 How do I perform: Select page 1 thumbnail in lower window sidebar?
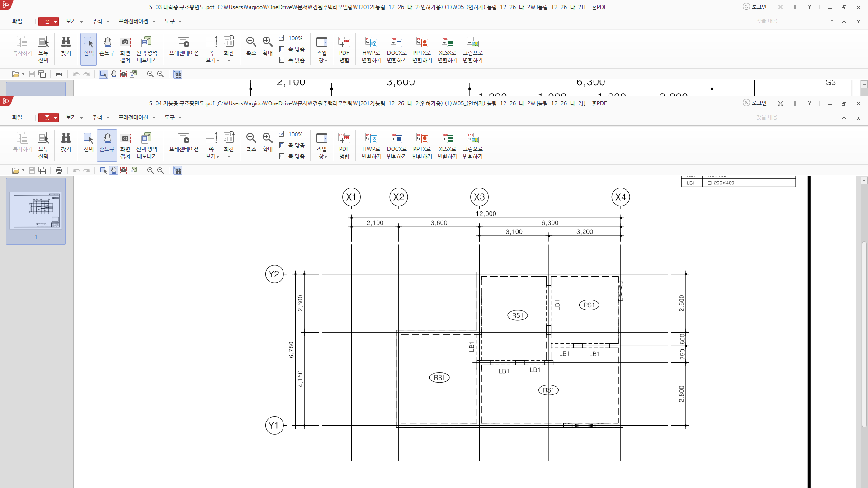point(36,211)
